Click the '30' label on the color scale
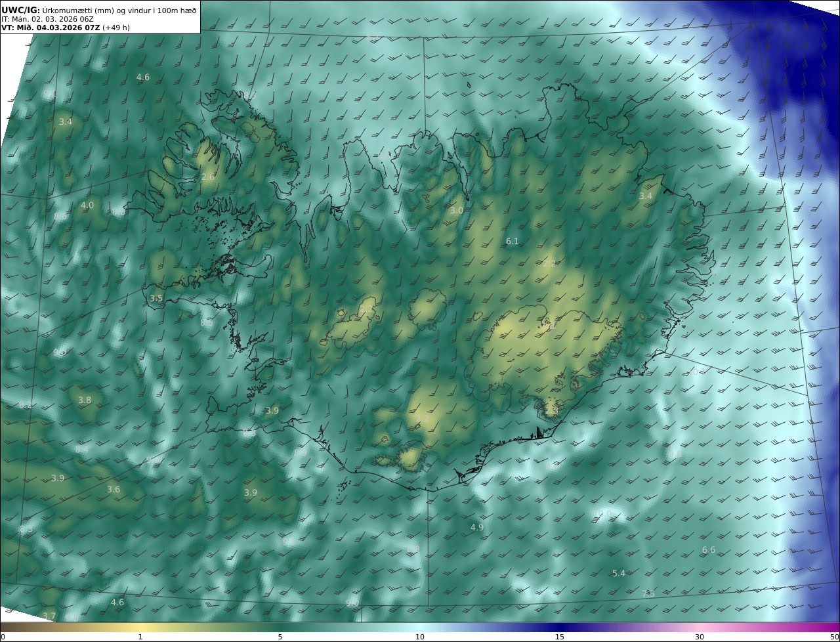The height and width of the screenshot is (642, 840). (x=700, y=637)
